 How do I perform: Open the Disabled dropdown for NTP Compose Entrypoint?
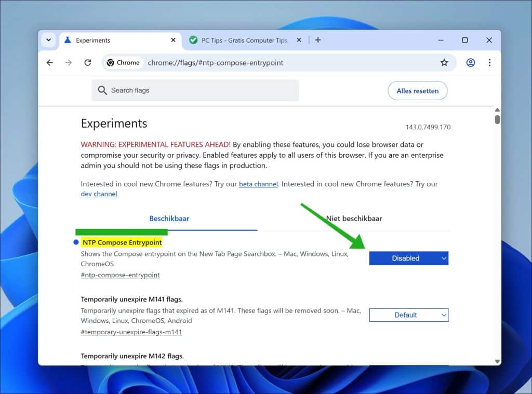point(408,258)
